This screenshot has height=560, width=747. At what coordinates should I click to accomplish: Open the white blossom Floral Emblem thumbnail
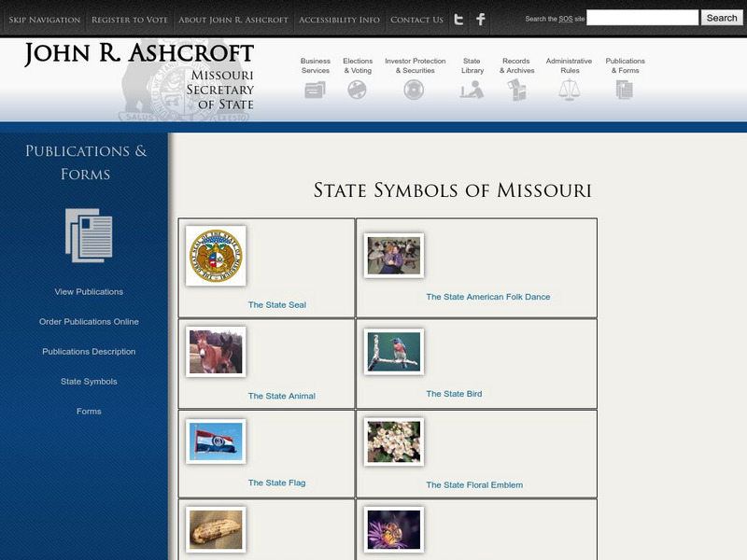click(x=394, y=441)
